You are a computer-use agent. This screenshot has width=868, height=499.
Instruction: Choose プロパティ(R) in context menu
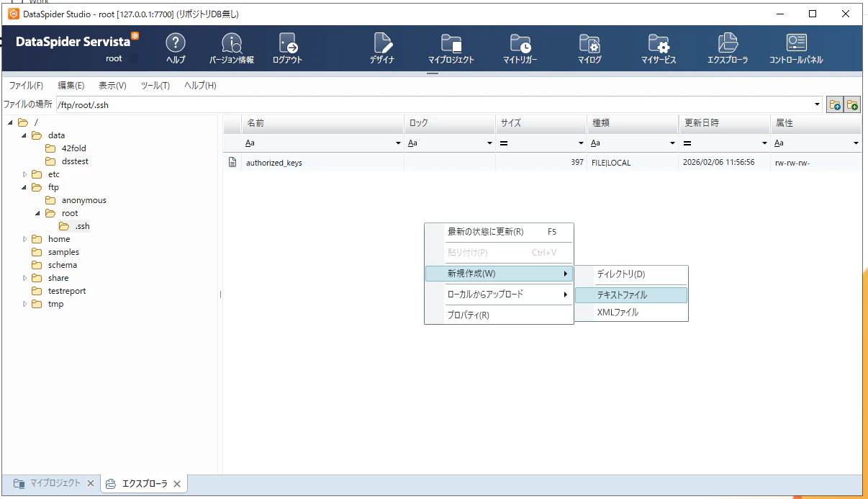(x=499, y=315)
